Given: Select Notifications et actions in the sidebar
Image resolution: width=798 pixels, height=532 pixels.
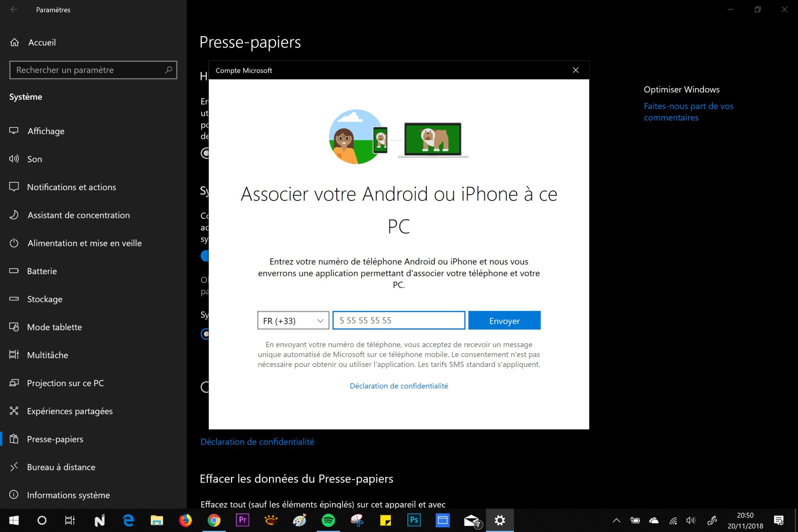Looking at the screenshot, I should click(71, 187).
